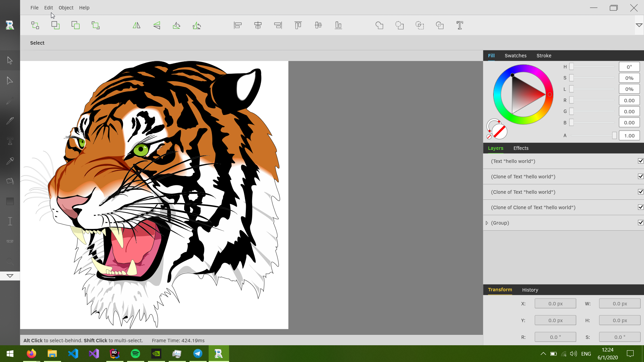
Task: Switch to the History tab
Action: tap(530, 290)
